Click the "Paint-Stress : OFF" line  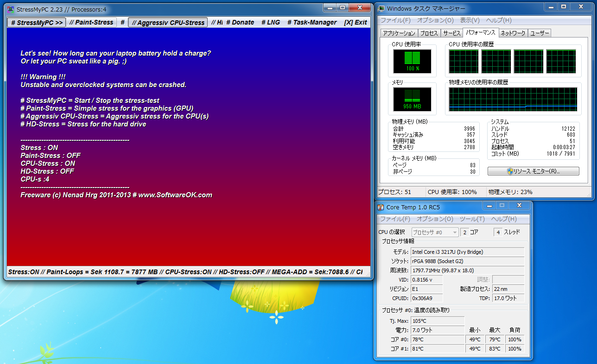coord(51,156)
